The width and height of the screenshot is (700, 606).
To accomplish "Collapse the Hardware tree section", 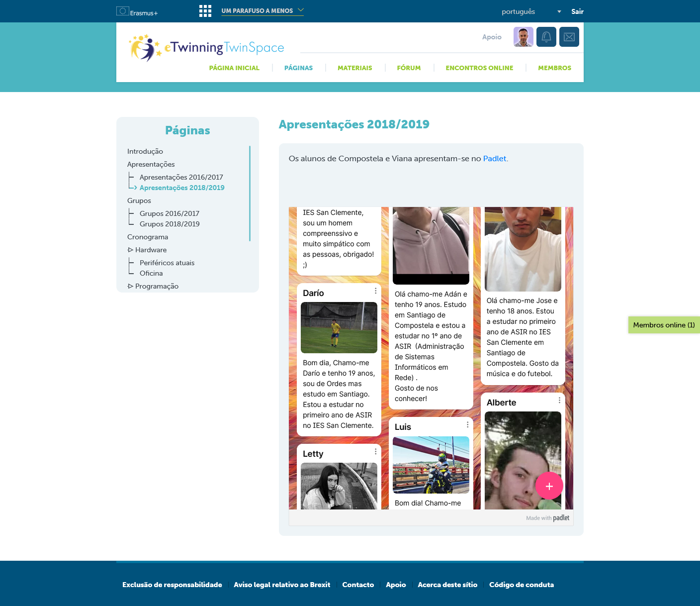I will [x=130, y=250].
